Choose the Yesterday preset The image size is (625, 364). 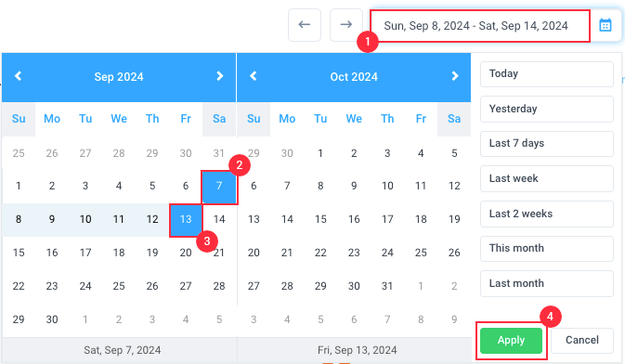546,109
